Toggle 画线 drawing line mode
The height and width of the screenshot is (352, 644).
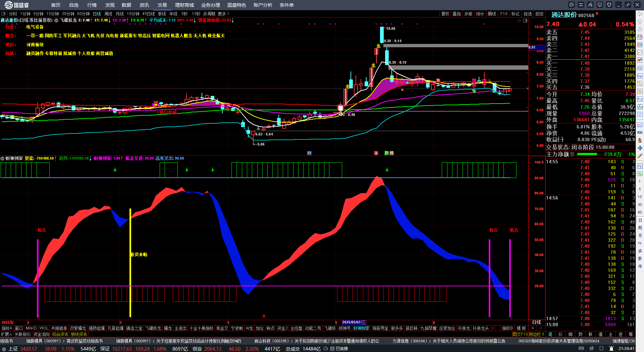[x=492, y=14]
